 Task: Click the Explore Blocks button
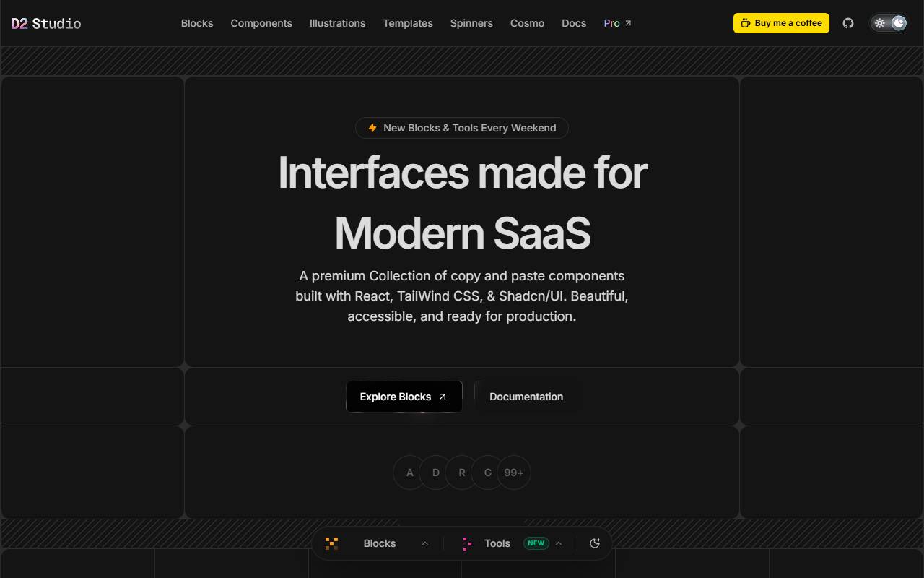coord(404,397)
